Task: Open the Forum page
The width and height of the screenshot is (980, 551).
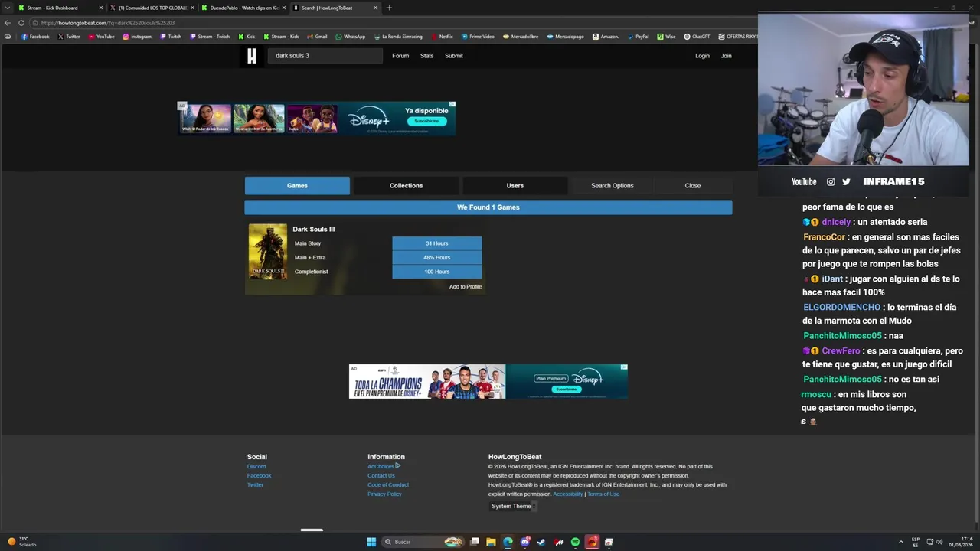Action: click(400, 56)
